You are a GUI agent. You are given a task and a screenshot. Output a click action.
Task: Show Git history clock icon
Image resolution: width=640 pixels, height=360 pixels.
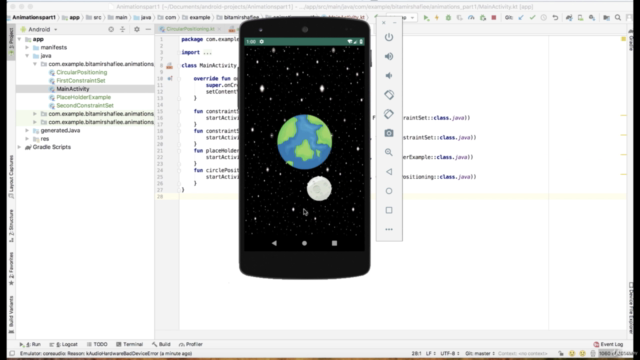pos(544,18)
